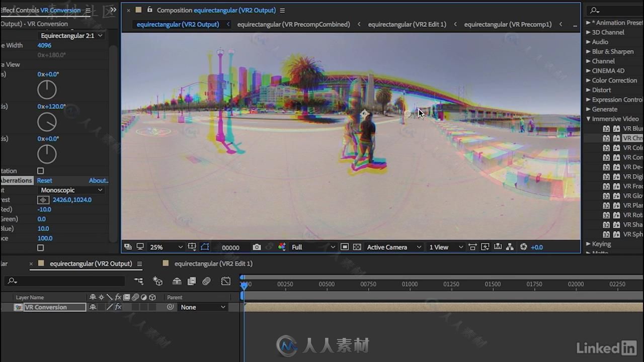The width and height of the screenshot is (644, 362).
Task: Open the Timeline button icon in viewer
Action: 498,247
